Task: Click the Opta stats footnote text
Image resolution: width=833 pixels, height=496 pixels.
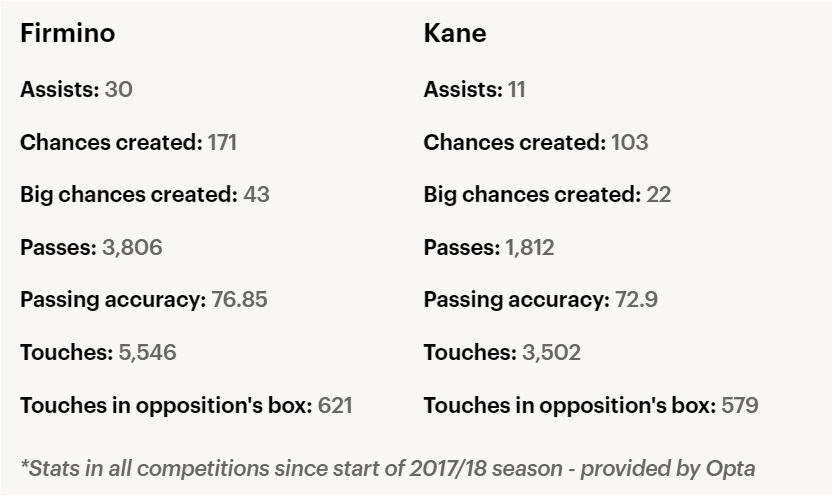Action: (387, 467)
